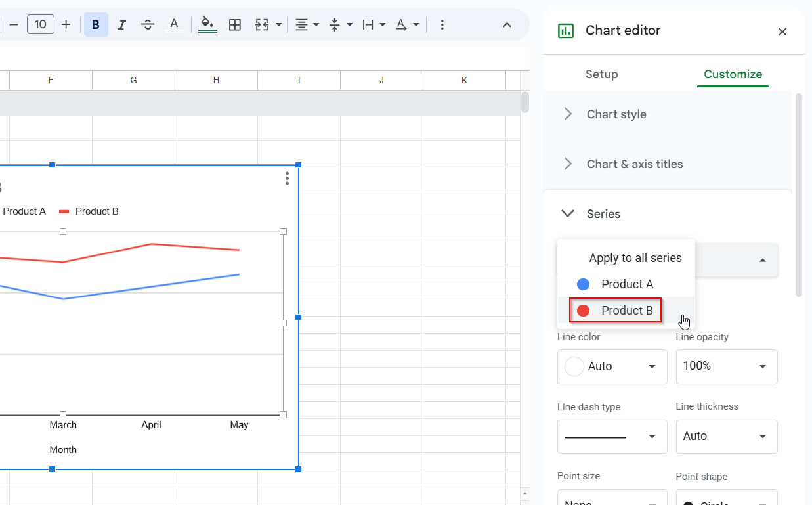Switch to the Customize tab
Screen dimensions: 812x505
pos(733,74)
